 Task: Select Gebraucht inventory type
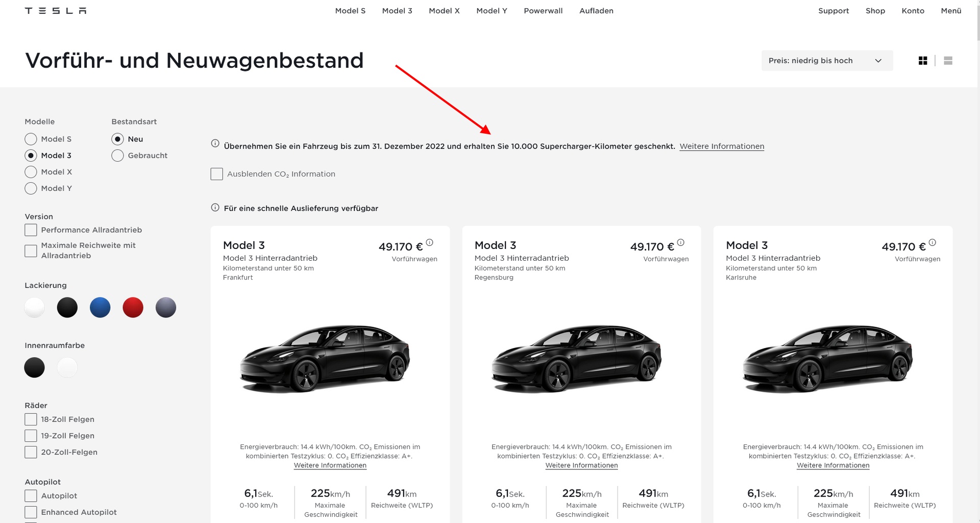pyautogui.click(x=117, y=156)
